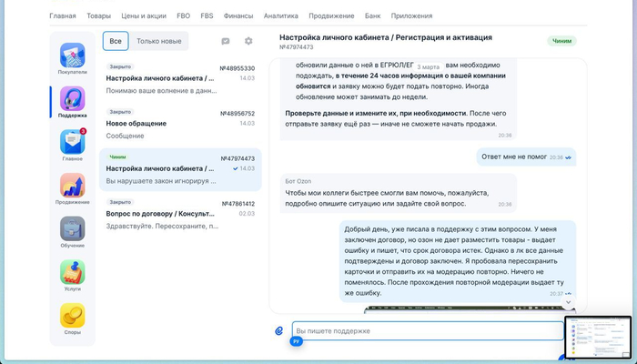Open the Споры coins icon
The image size is (637, 364).
pos(73,316)
